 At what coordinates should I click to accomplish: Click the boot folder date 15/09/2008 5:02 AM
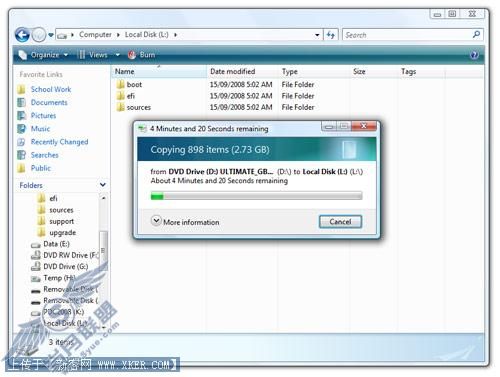(241, 85)
